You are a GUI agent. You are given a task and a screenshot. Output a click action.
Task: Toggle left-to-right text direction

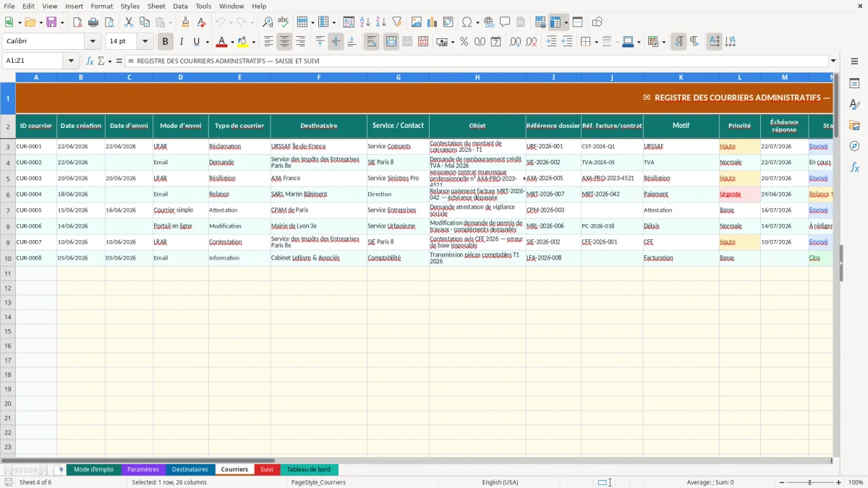[x=678, y=42]
